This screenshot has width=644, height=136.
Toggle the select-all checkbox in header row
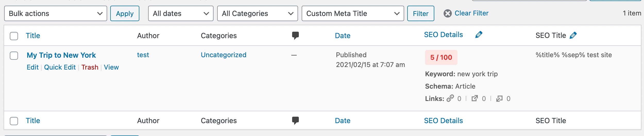14,36
